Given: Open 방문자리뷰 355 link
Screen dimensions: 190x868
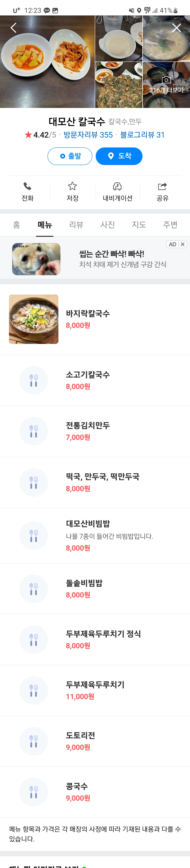Looking at the screenshot, I should click(x=88, y=135).
